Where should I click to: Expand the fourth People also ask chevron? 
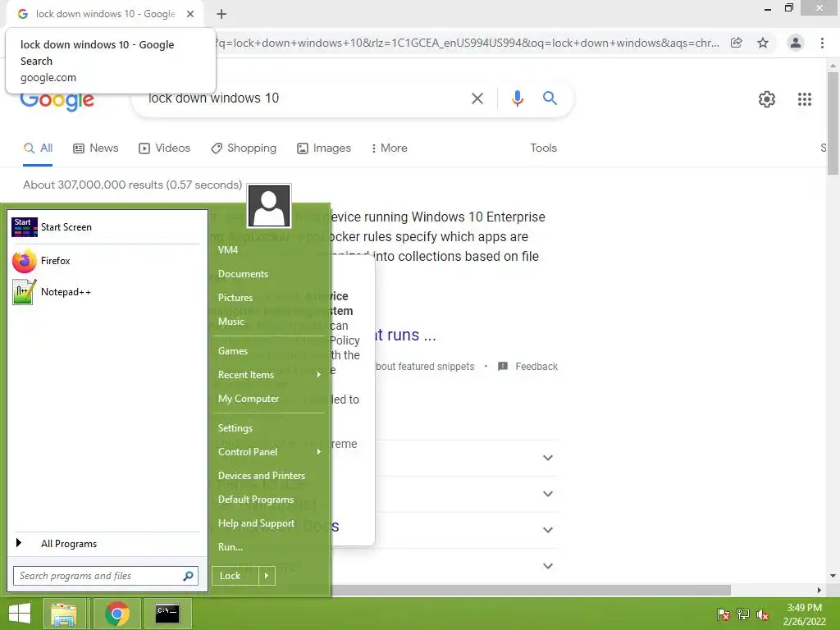tap(547, 566)
